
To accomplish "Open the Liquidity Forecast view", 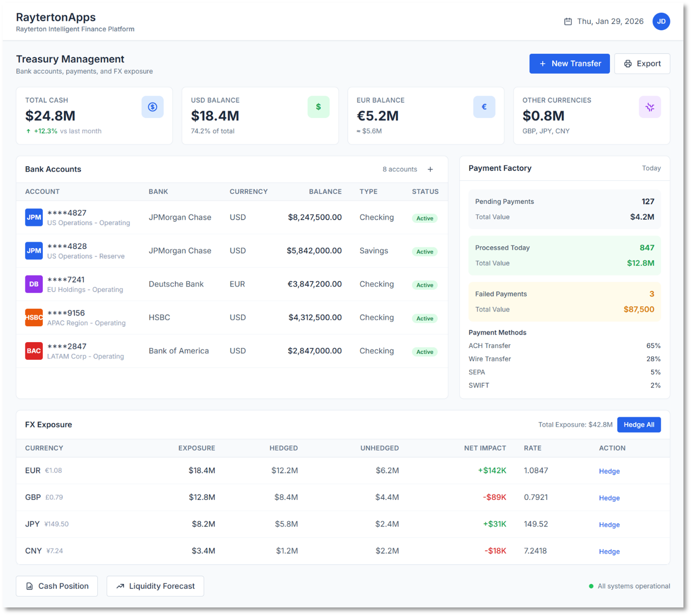I will pyautogui.click(x=155, y=586).
